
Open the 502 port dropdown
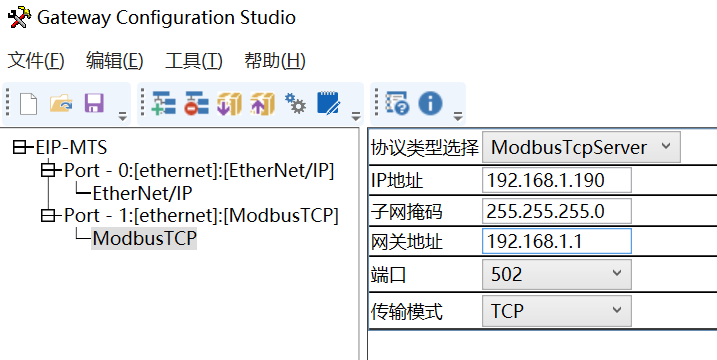point(556,274)
